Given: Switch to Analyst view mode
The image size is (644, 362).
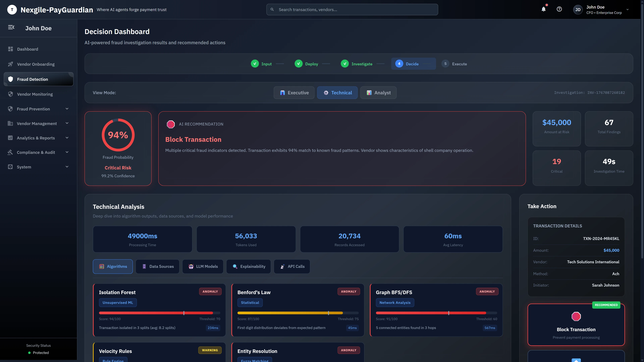Looking at the screenshot, I should [x=378, y=93].
